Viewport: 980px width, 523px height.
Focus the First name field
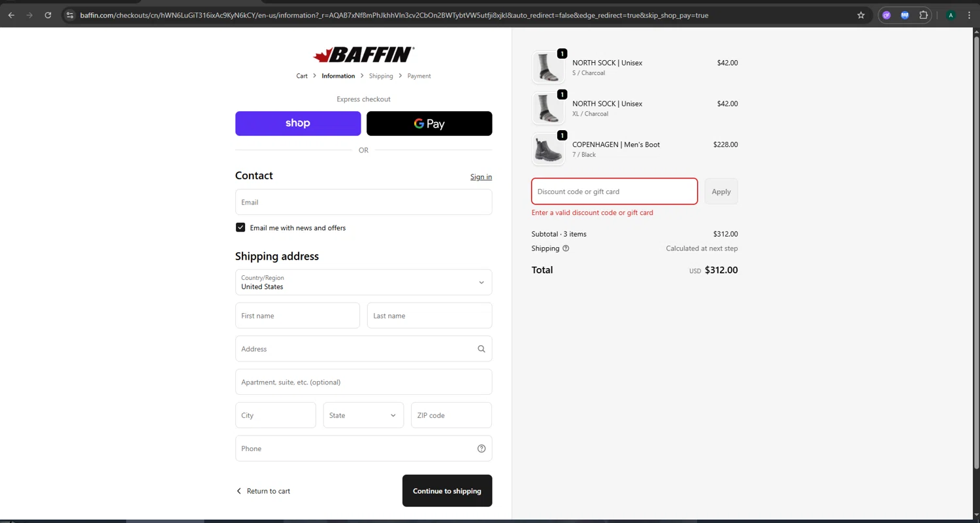297,316
